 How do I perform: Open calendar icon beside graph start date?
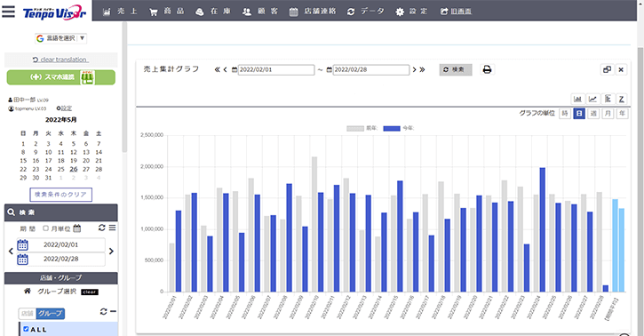(x=235, y=70)
